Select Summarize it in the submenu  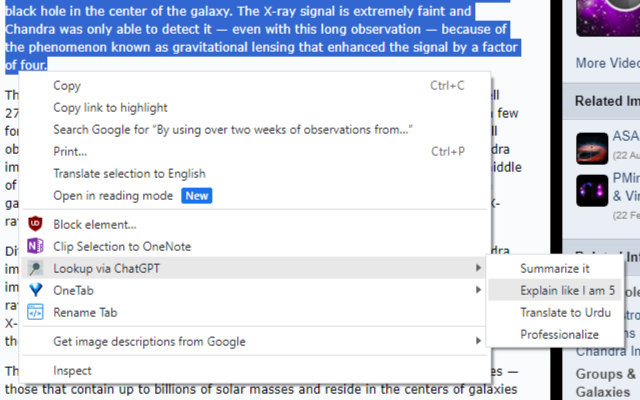554,269
